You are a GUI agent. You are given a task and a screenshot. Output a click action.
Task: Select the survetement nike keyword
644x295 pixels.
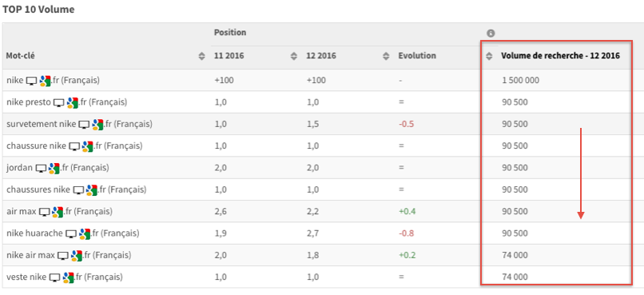pyautogui.click(x=41, y=124)
